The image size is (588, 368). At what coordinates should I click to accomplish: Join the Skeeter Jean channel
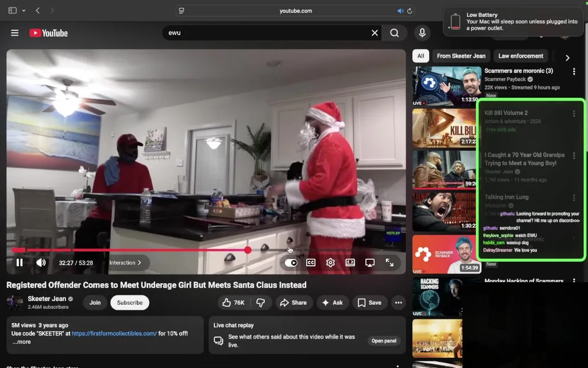pyautogui.click(x=95, y=303)
